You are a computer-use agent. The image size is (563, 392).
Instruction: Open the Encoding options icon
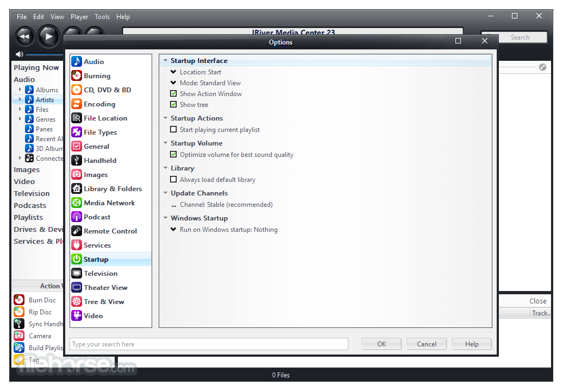tap(77, 104)
